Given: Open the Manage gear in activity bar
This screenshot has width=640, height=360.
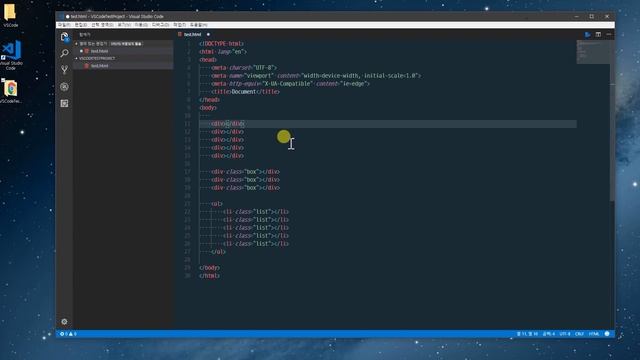Looking at the screenshot, I should pyautogui.click(x=64, y=322).
